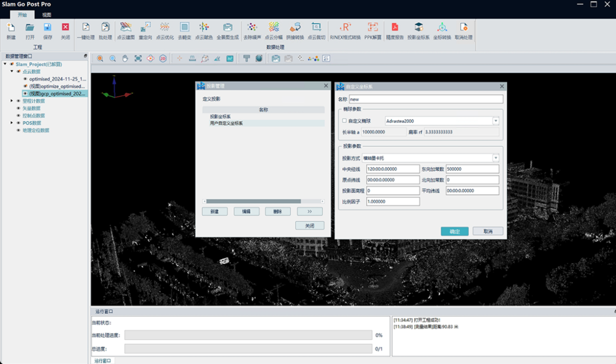The width and height of the screenshot is (616, 364).
Task: Open the ellipsoid dropdown showing Adrastea2000
Action: click(x=495, y=121)
